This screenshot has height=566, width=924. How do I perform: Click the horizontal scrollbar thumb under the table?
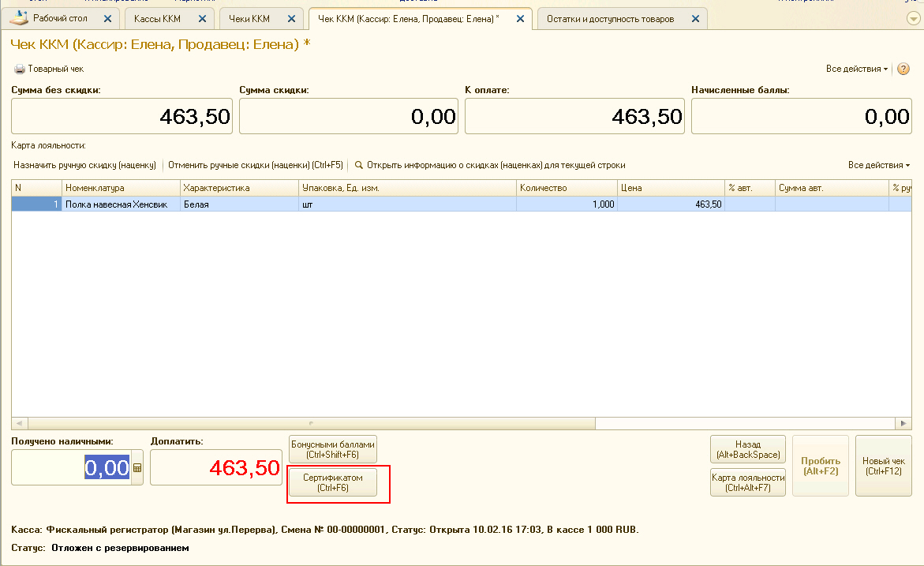point(311,423)
